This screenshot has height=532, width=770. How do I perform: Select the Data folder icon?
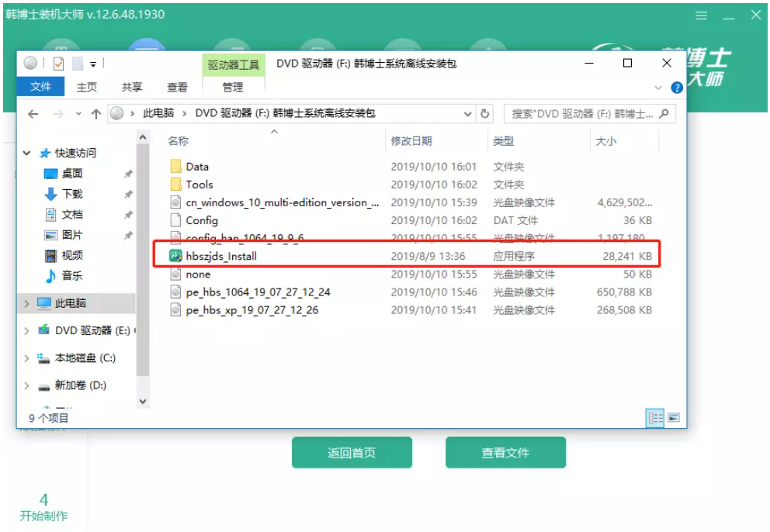click(175, 167)
